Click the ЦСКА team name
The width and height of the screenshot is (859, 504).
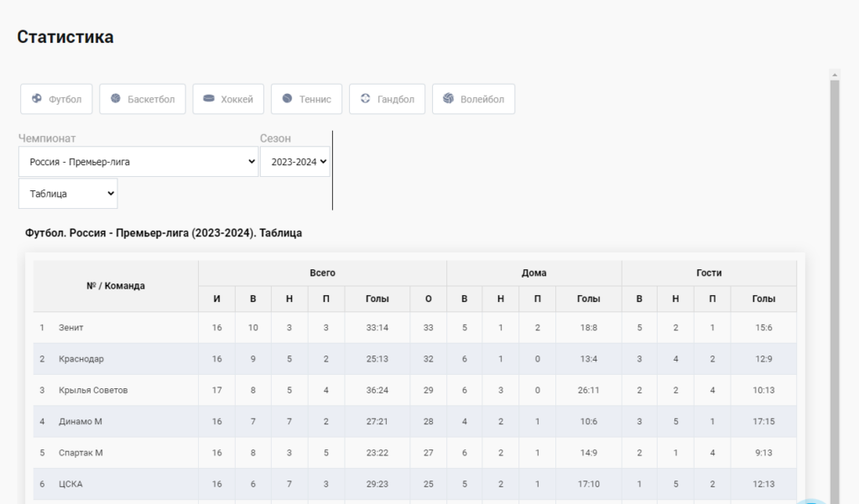pos(70,484)
